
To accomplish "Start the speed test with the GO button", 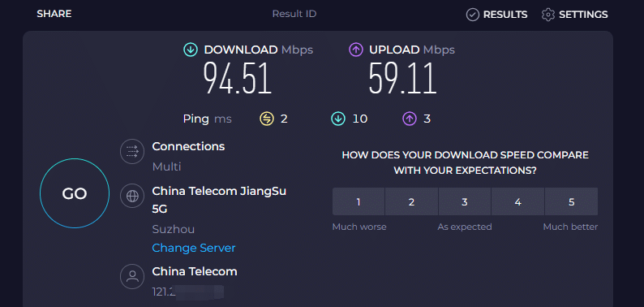I will point(75,193).
